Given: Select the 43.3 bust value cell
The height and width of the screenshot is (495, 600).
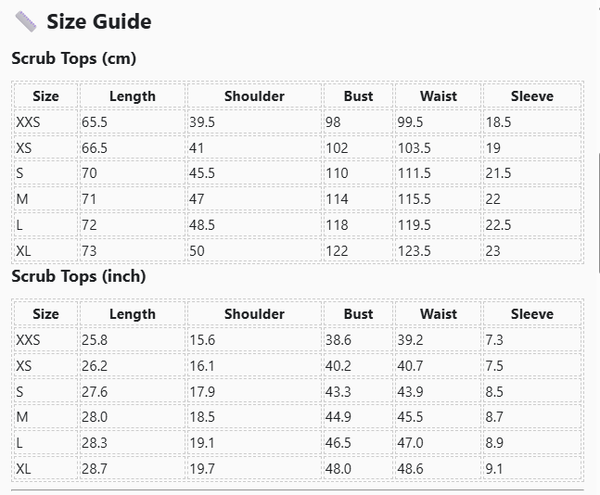Looking at the screenshot, I should point(338,391).
